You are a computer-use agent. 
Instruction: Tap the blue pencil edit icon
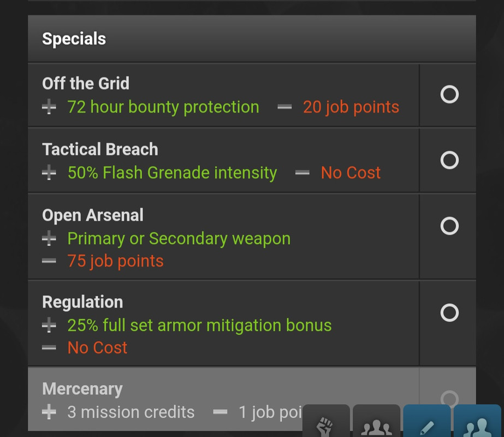point(427,421)
